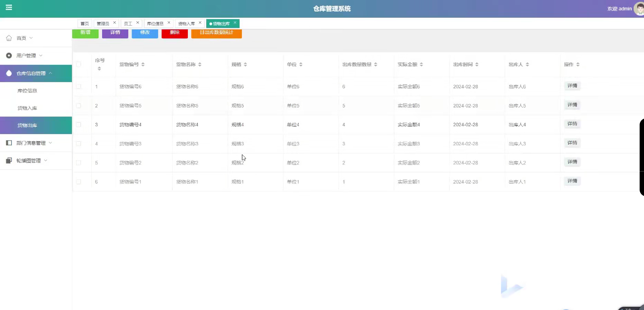644x310 pixels.
Task: Expand the 轮播图管理 menu
Action: 29,161
